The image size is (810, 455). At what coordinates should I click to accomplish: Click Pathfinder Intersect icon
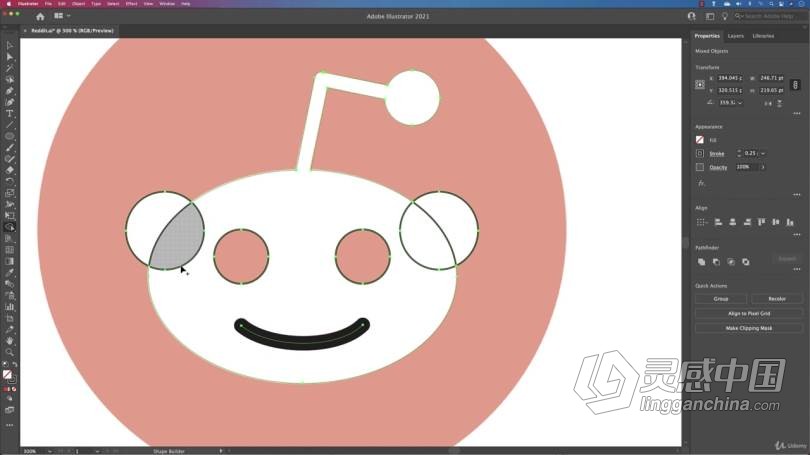[731, 262]
